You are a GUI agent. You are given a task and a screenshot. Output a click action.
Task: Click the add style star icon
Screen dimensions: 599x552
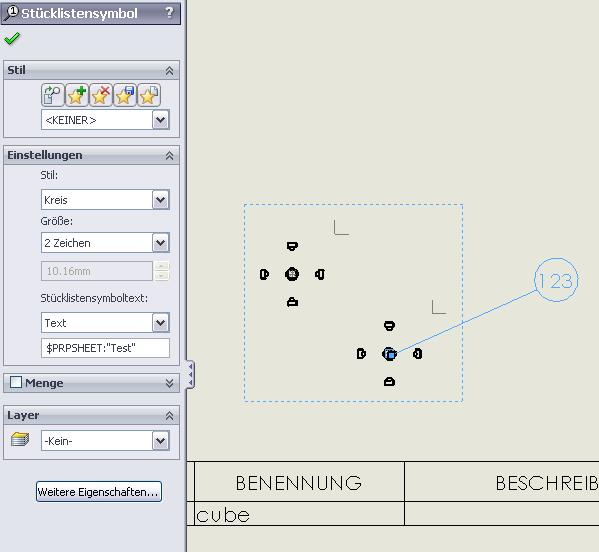point(76,95)
